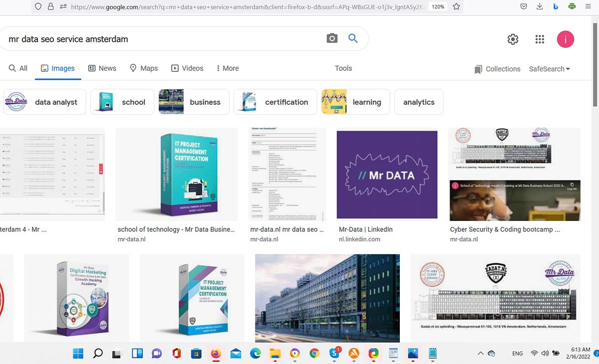The height and width of the screenshot is (364, 599).
Task: Open Google quick settings gear
Action: [513, 39]
